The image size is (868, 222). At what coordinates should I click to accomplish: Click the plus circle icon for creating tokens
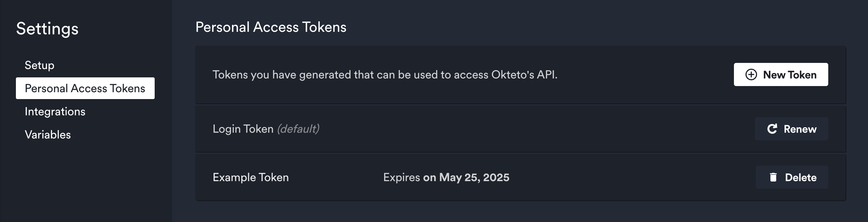click(x=752, y=74)
